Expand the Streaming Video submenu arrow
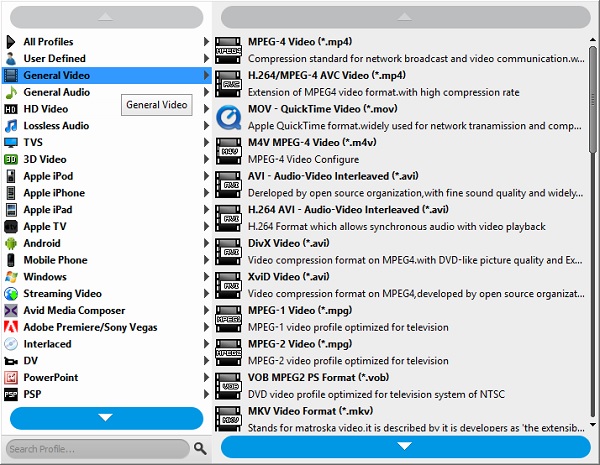 tap(206, 294)
